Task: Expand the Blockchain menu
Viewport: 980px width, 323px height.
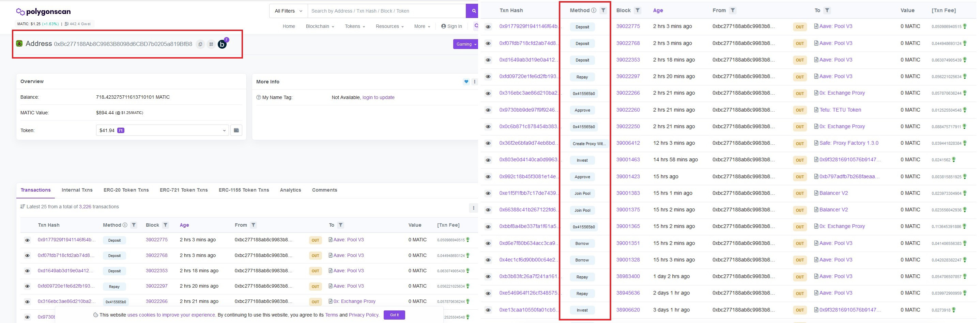Action: tap(320, 26)
